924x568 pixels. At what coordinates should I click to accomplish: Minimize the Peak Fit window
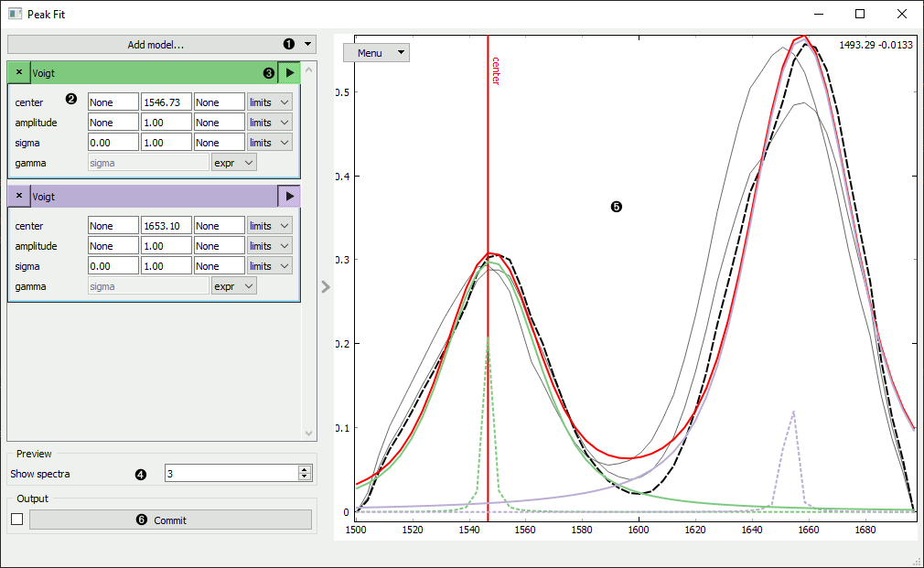coord(818,14)
